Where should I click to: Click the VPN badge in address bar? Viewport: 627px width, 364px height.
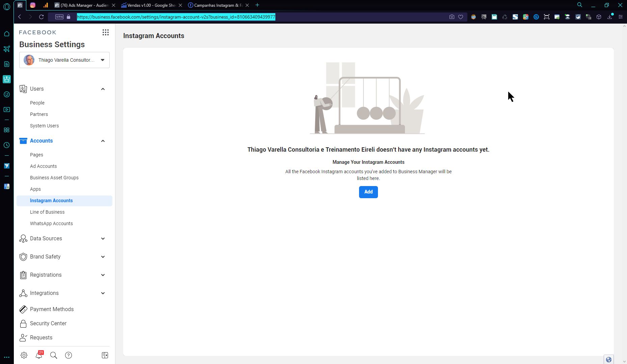pos(59,17)
